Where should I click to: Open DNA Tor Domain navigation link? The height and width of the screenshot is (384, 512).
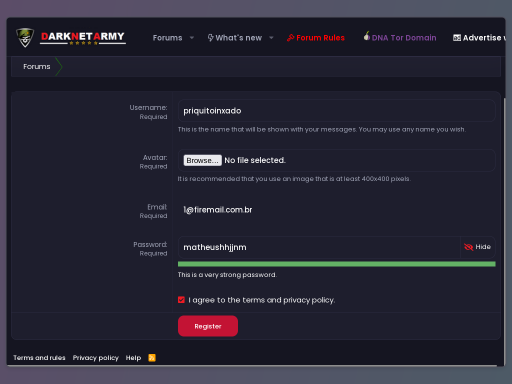400,38
